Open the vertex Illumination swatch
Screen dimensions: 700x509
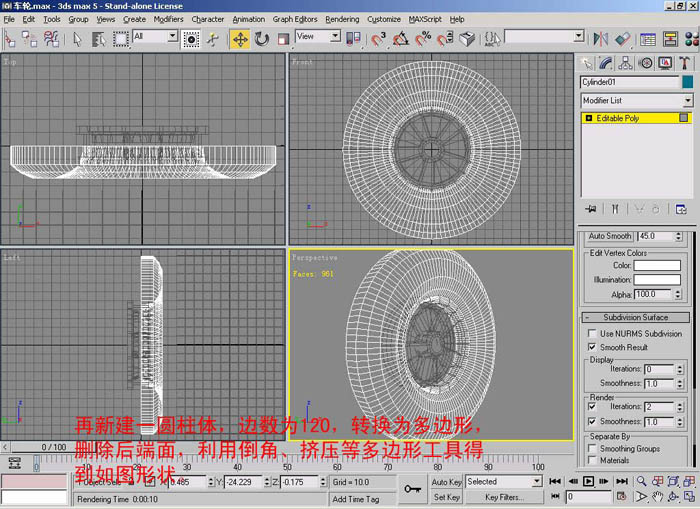point(657,280)
